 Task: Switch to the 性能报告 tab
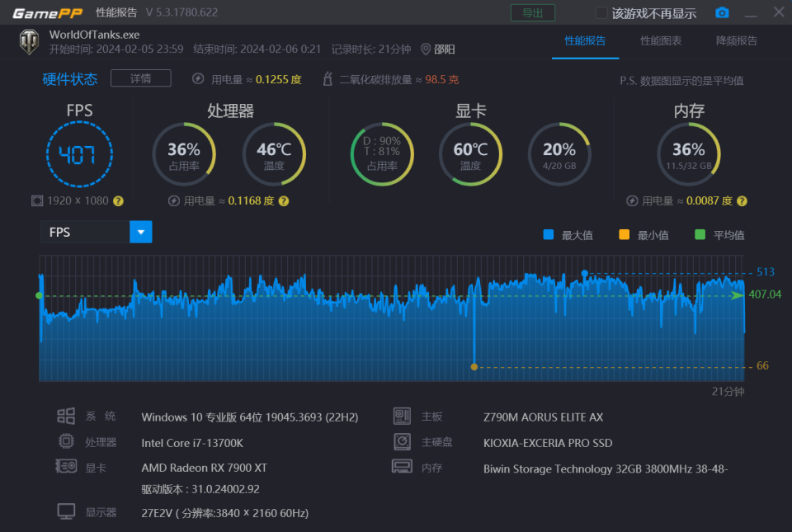coord(585,41)
